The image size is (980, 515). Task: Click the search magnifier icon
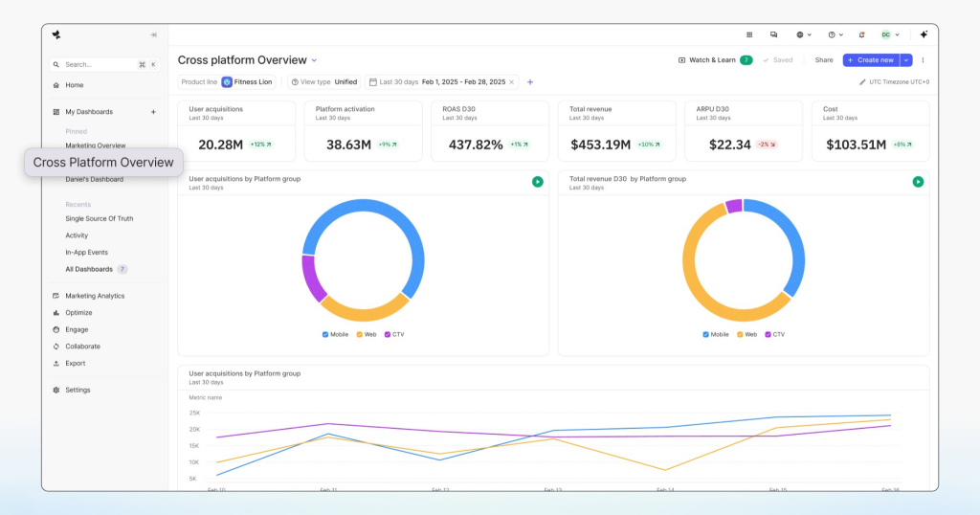pos(56,64)
